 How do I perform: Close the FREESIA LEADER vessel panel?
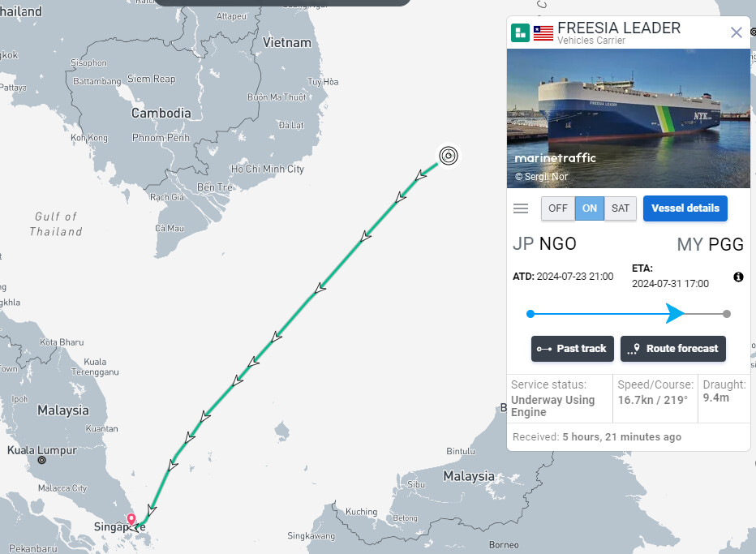pos(737,32)
